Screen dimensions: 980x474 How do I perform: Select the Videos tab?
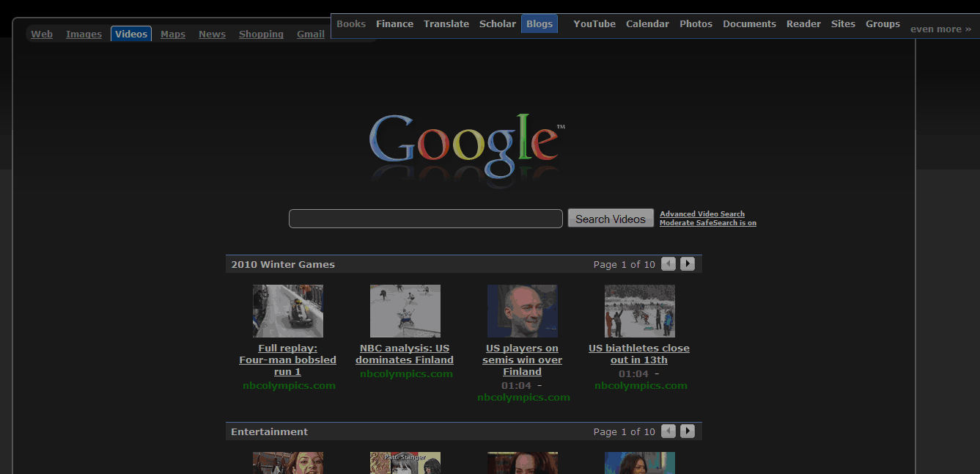131,34
